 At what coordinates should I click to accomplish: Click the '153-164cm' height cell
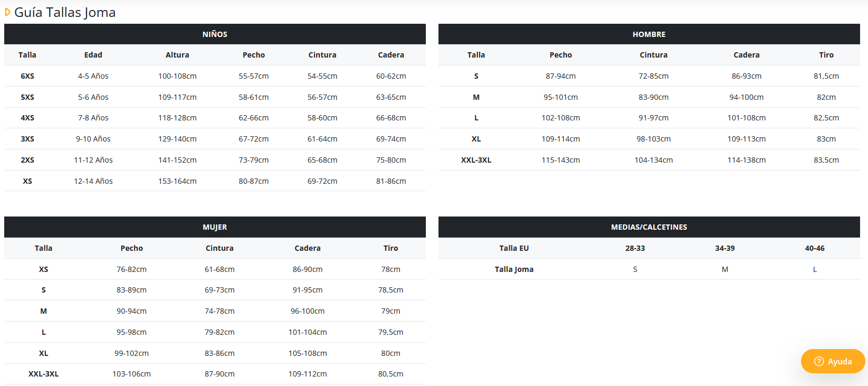[x=177, y=181]
